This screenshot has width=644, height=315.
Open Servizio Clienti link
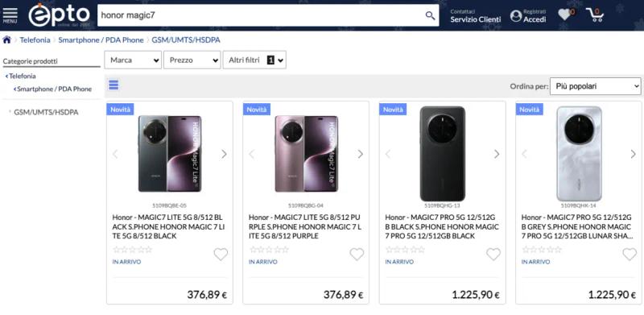(x=476, y=19)
